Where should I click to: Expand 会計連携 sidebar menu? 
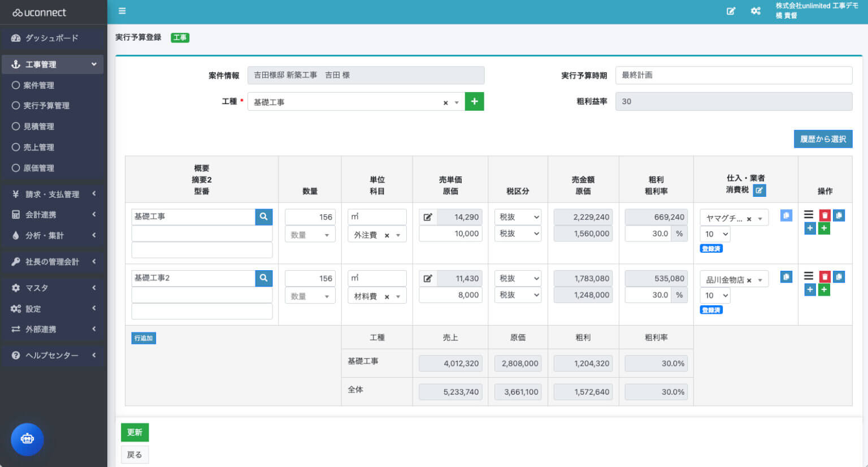(x=53, y=215)
